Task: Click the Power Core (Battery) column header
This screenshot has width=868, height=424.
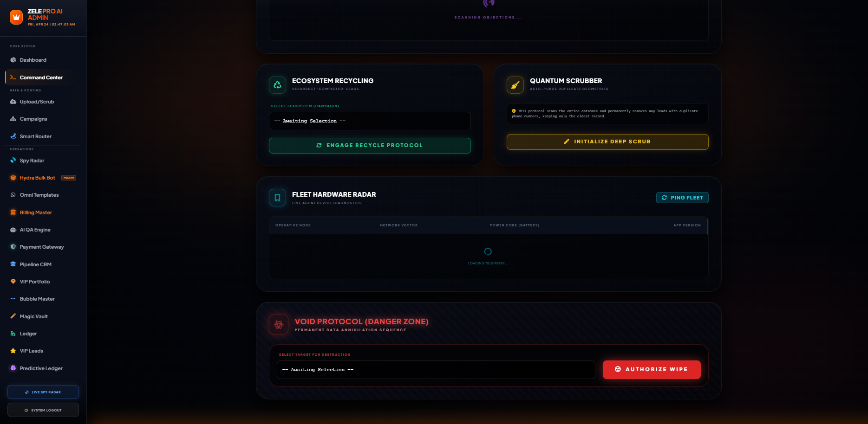Action: (515, 225)
